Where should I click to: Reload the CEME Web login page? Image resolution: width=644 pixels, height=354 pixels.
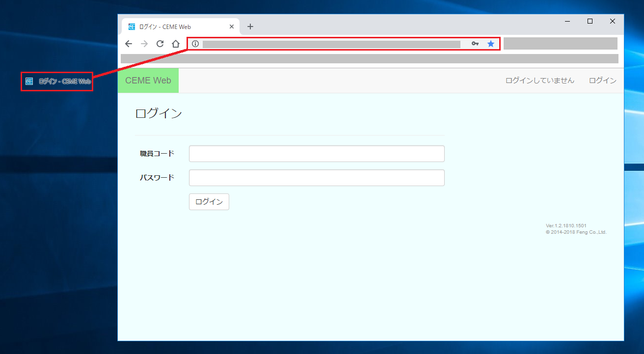click(160, 43)
